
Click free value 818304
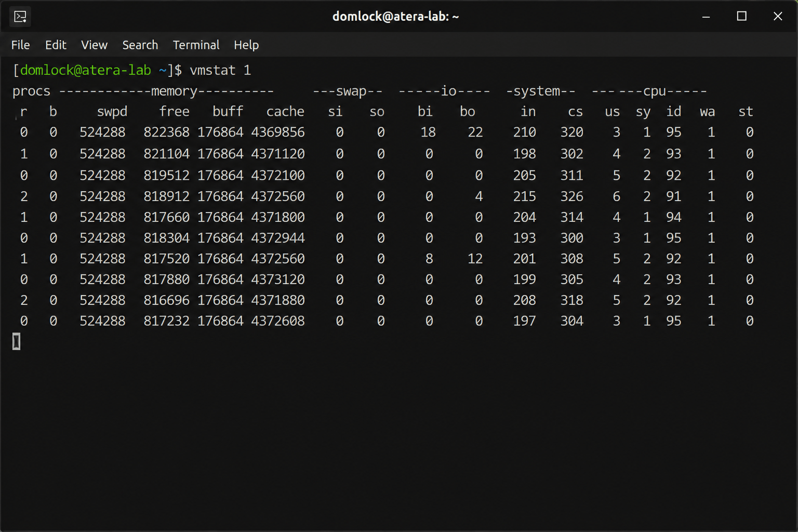(166, 238)
